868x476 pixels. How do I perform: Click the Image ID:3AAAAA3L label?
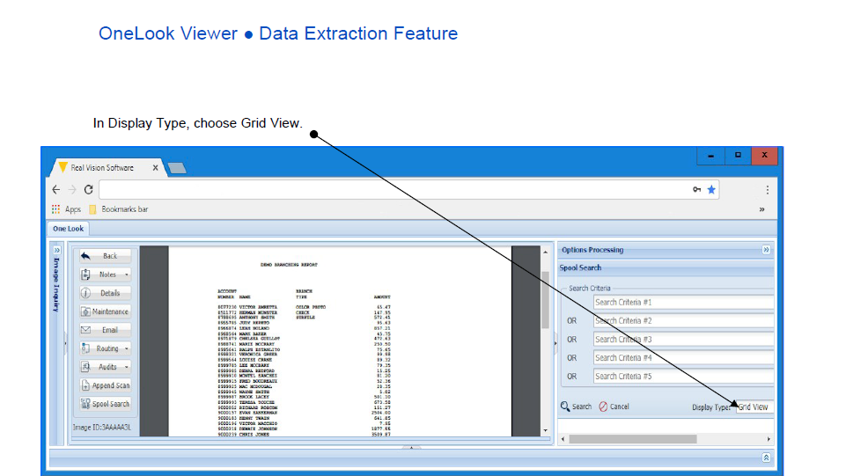[x=102, y=428]
